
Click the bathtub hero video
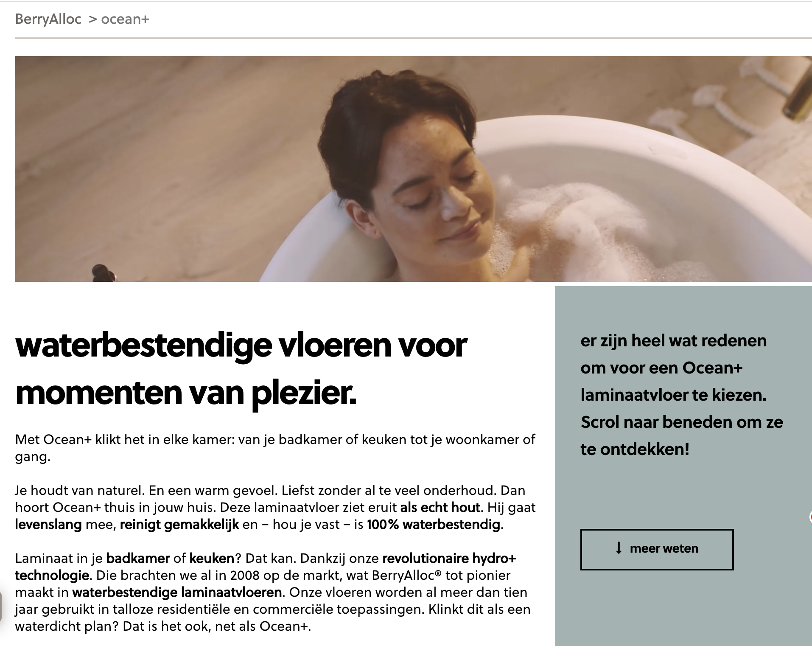414,169
